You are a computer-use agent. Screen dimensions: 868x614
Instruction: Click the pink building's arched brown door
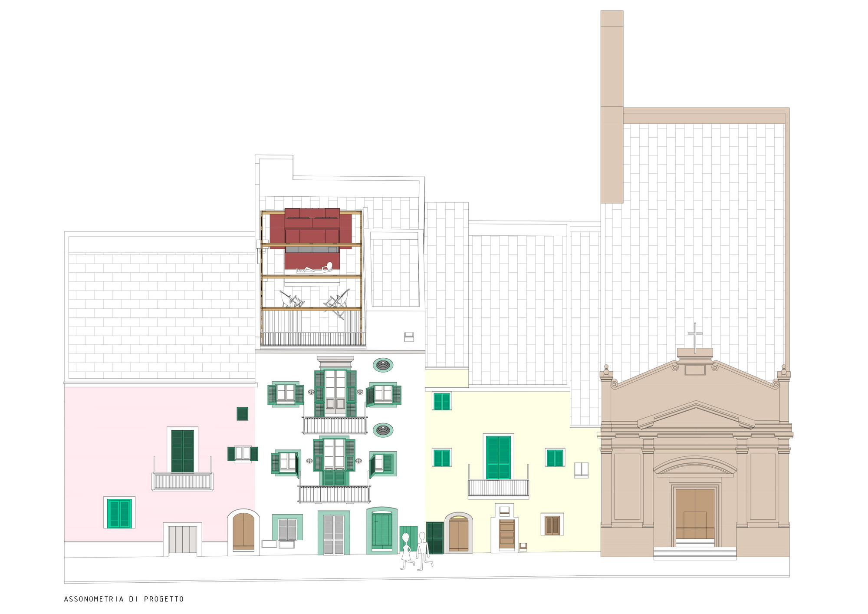[x=243, y=532]
